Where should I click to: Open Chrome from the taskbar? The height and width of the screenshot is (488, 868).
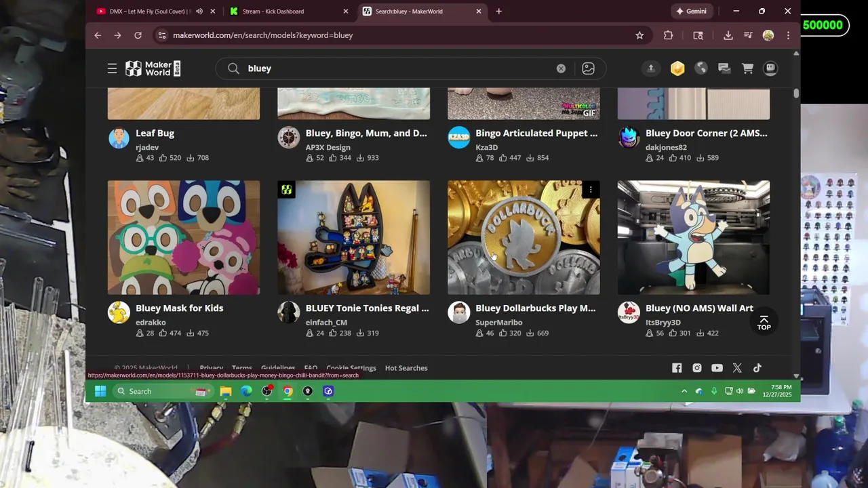pyautogui.click(x=288, y=391)
